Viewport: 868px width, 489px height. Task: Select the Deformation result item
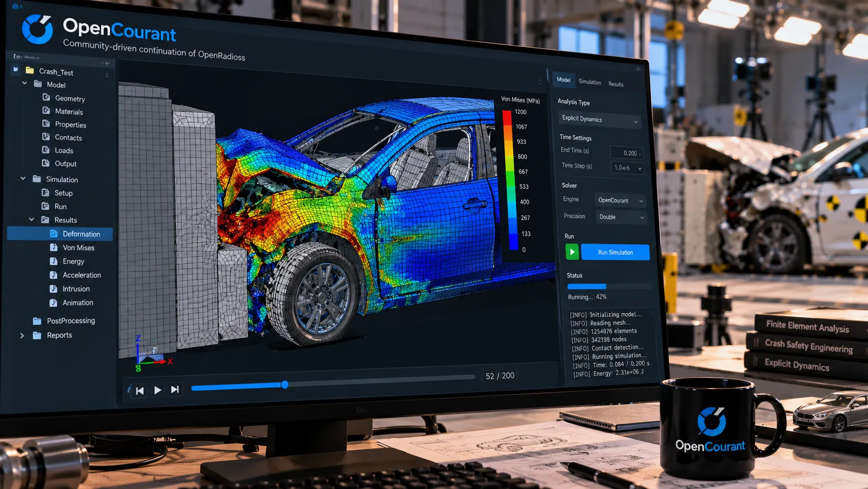(60, 234)
